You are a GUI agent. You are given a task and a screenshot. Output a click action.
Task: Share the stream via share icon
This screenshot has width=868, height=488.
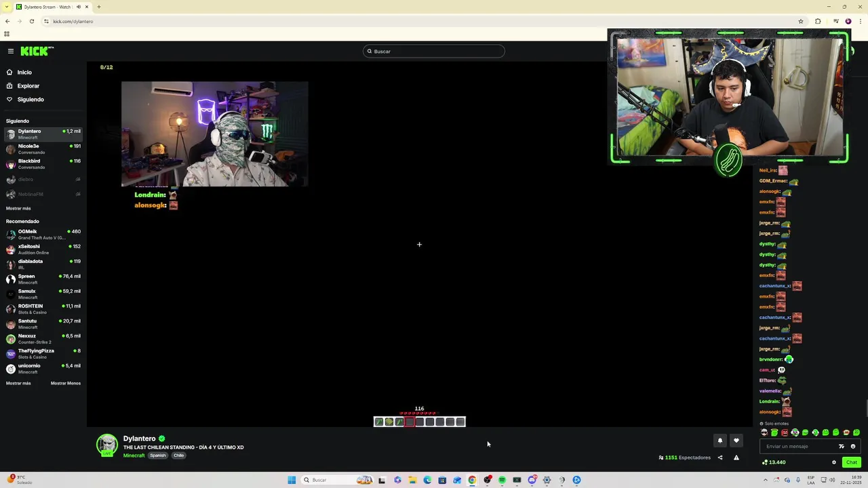pos(720,457)
